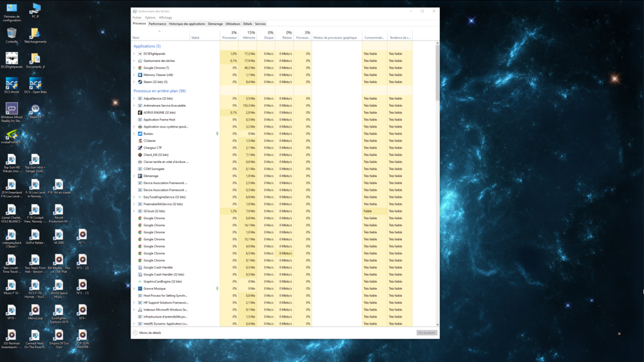Switch to the Performance tab
The height and width of the screenshot is (362, 644).
coord(157,24)
